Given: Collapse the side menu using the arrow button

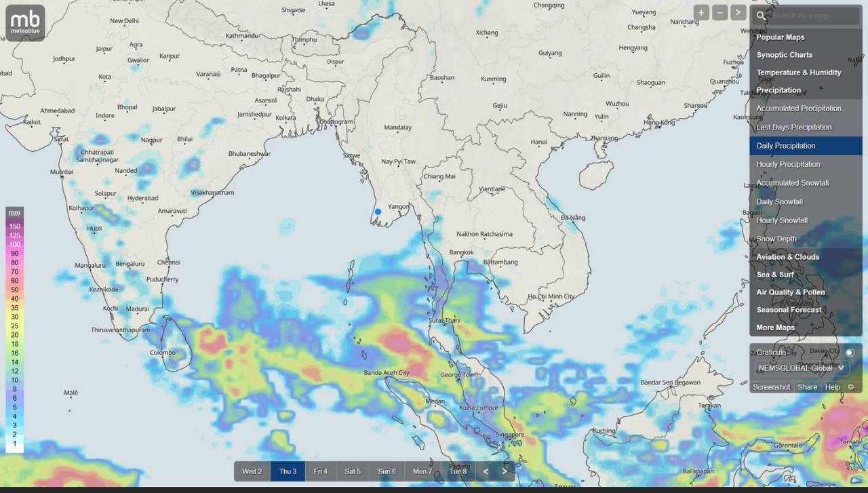Looking at the screenshot, I should (x=738, y=13).
